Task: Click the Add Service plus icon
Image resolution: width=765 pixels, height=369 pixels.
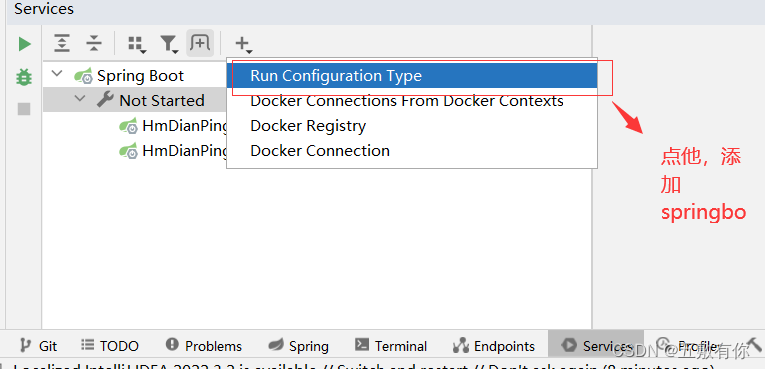Action: (x=243, y=44)
